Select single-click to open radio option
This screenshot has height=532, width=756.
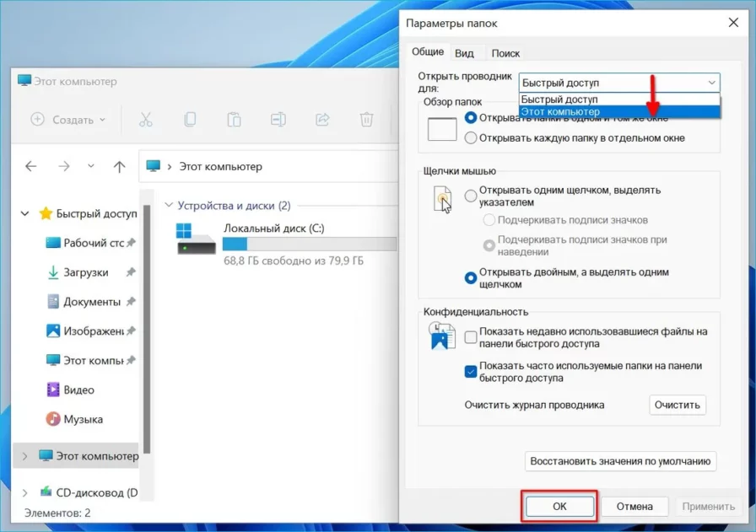click(471, 196)
